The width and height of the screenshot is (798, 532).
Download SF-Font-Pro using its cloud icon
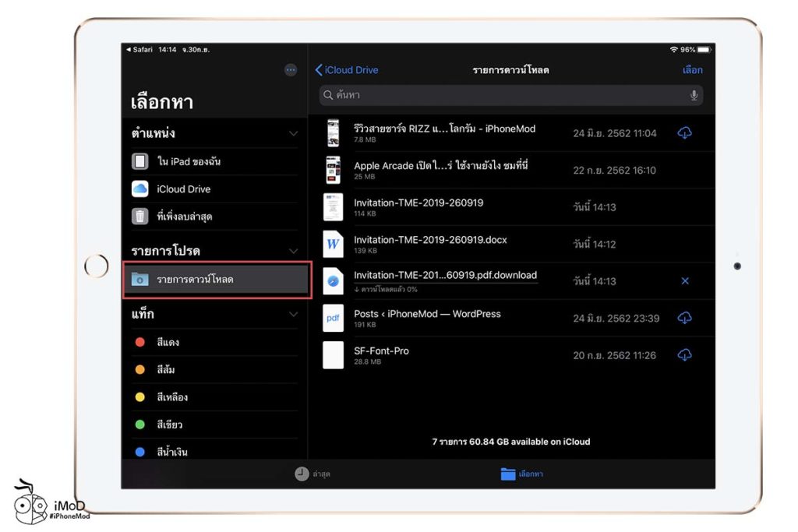tap(684, 354)
